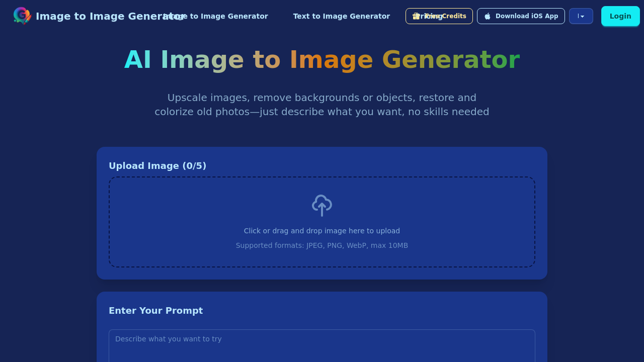Click the Download iOS App button
The image size is (644, 362).
(521, 16)
